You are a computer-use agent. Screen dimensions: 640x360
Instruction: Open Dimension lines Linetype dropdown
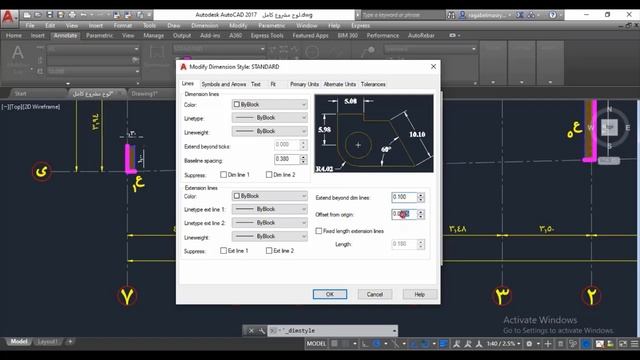click(269, 118)
